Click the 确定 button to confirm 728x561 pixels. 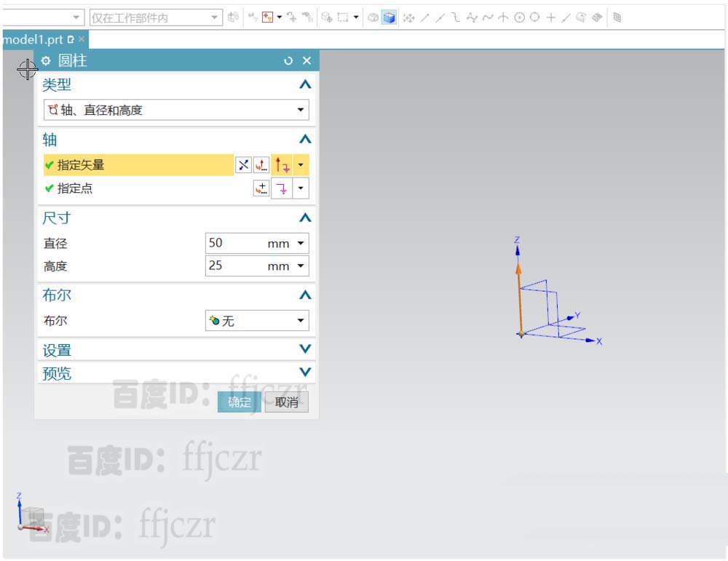coord(239,402)
